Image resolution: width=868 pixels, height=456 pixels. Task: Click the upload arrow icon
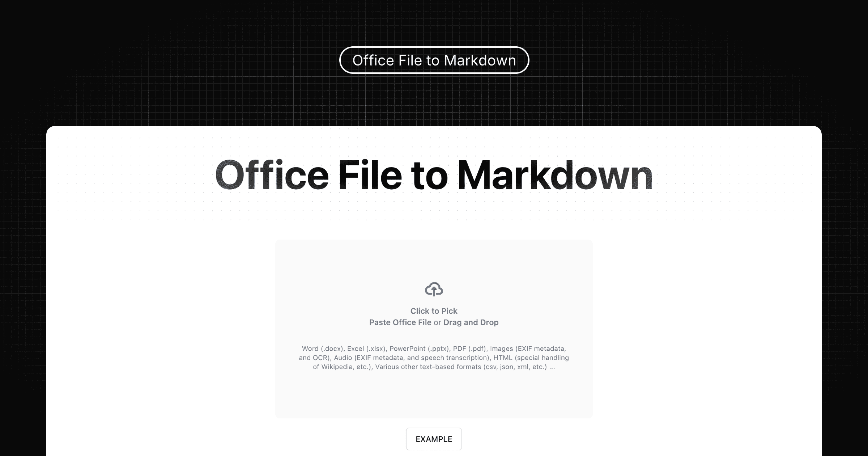pos(433,289)
